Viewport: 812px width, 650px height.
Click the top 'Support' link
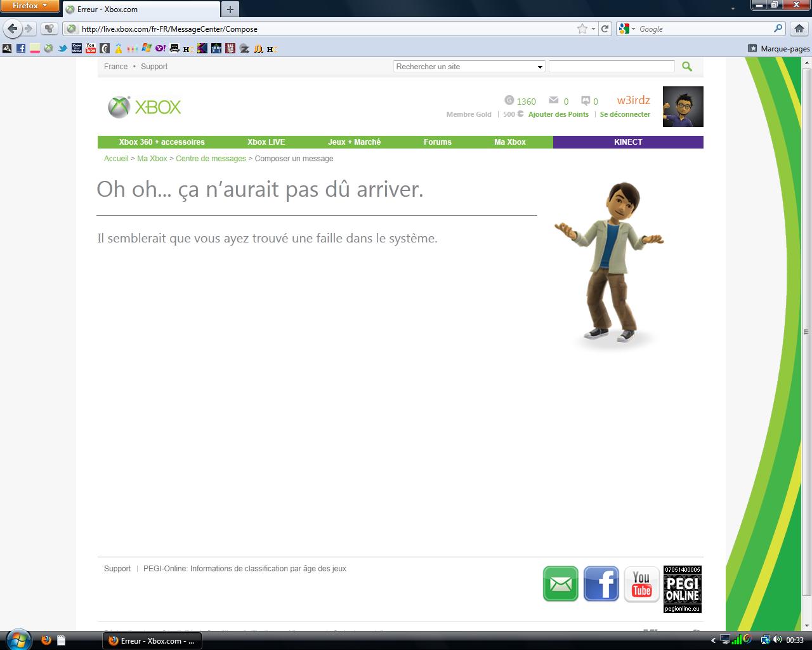pos(154,67)
